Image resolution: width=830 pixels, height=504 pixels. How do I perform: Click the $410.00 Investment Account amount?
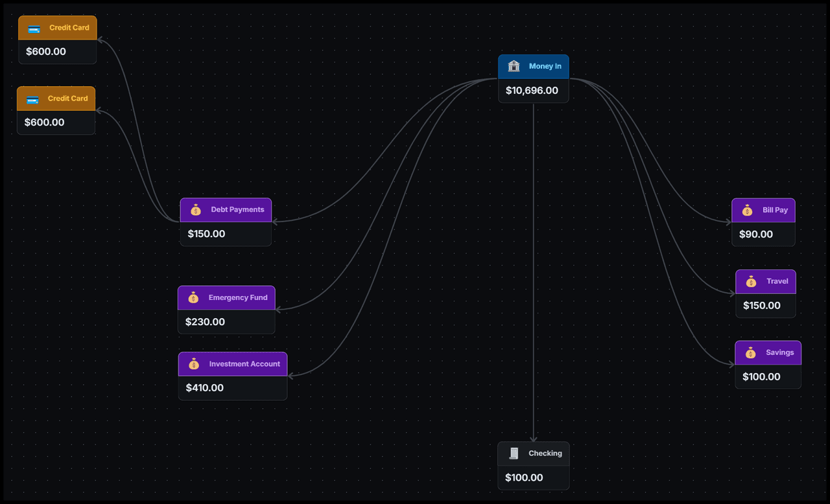(x=204, y=388)
